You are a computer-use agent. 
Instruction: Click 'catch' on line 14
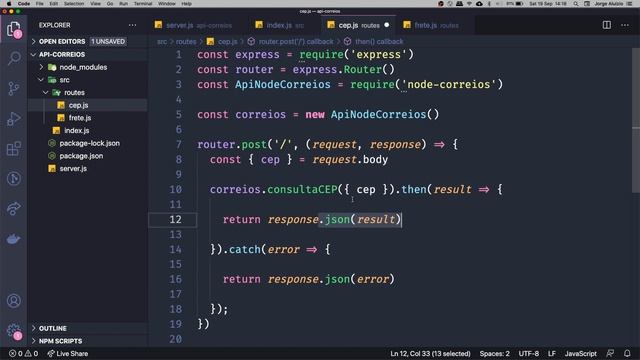coord(244,249)
